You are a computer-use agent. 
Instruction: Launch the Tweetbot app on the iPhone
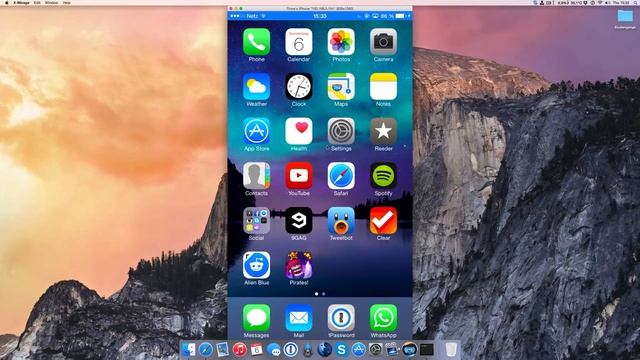coord(341,220)
